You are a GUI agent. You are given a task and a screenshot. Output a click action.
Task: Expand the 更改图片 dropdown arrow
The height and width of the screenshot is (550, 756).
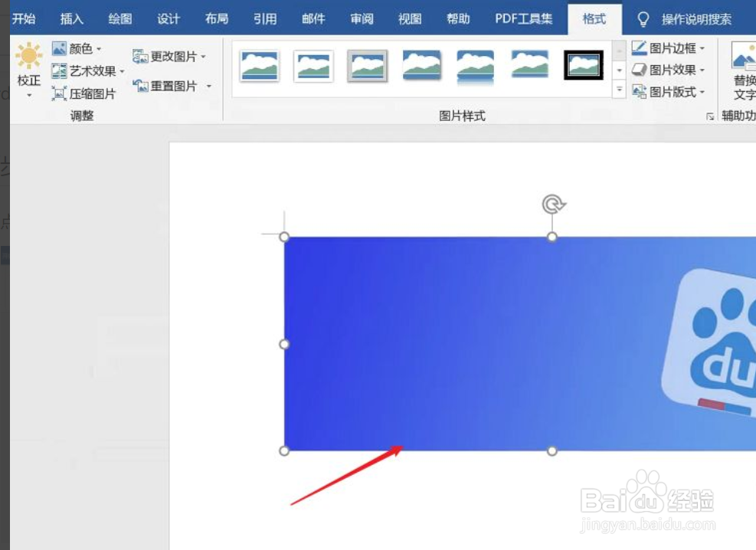point(203,57)
